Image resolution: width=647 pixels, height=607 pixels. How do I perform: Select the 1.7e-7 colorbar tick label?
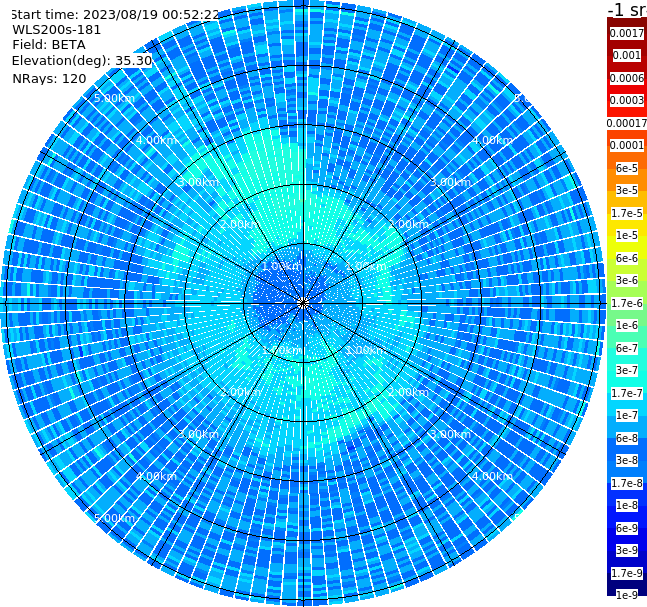[627, 393]
